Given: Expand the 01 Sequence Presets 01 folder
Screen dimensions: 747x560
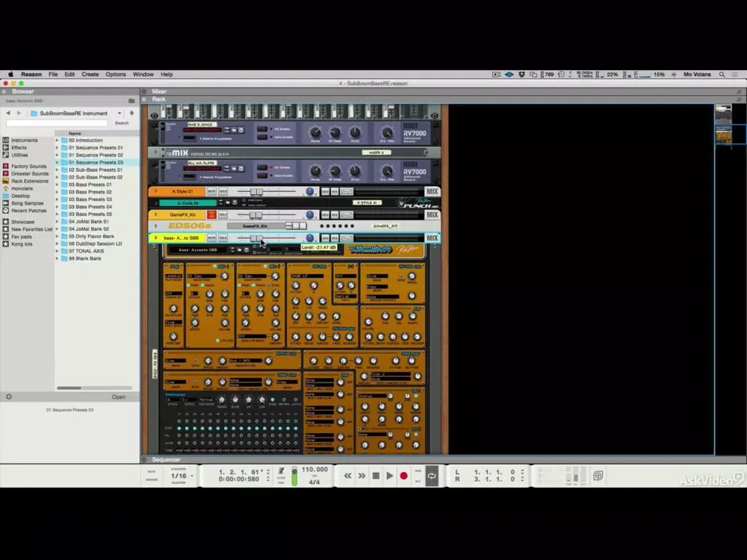Looking at the screenshot, I should [58, 148].
